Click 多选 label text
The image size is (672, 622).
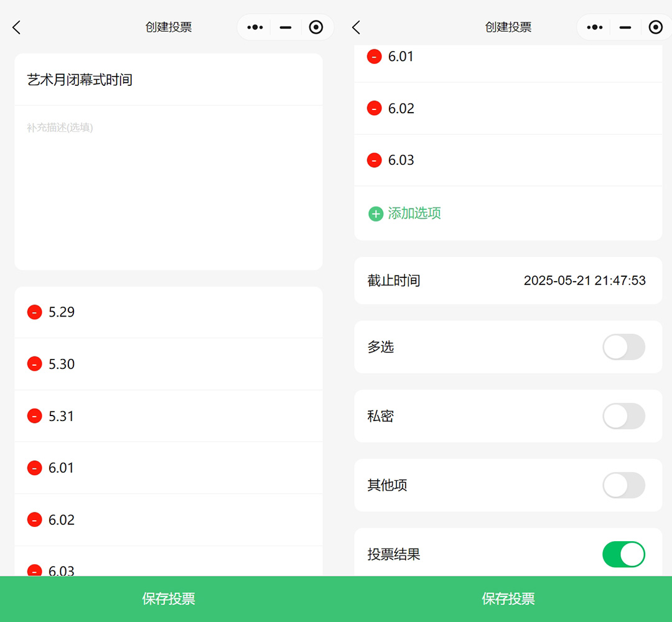coord(381,347)
